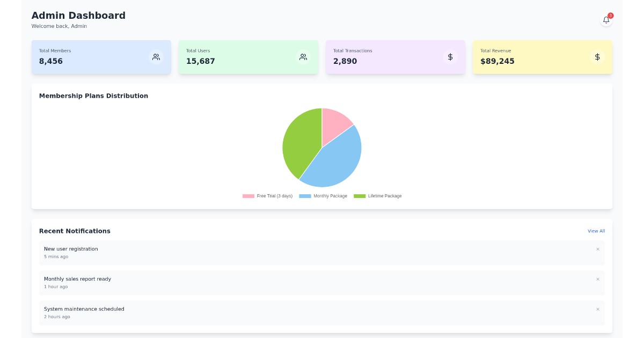Click the users icon on Total Users card

[x=303, y=56]
